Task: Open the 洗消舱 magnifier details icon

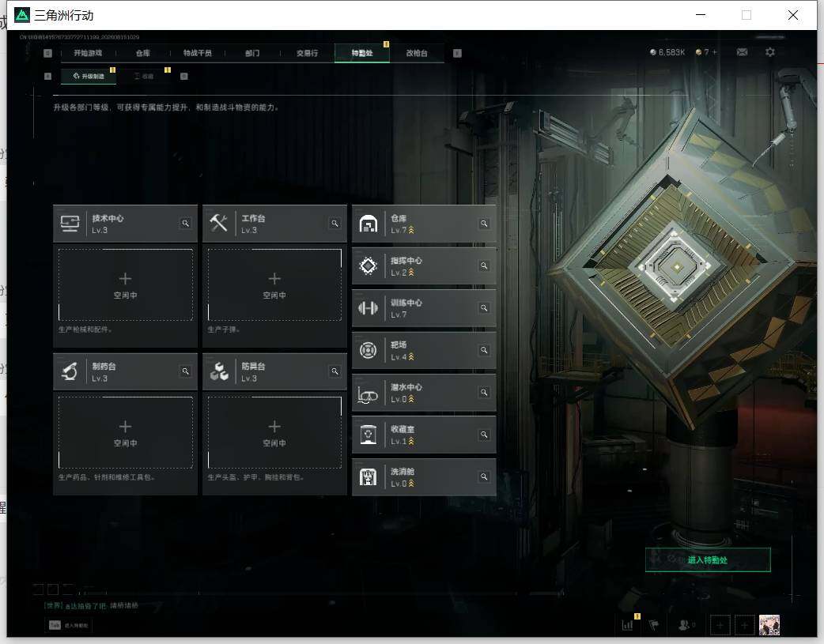Action: click(484, 476)
